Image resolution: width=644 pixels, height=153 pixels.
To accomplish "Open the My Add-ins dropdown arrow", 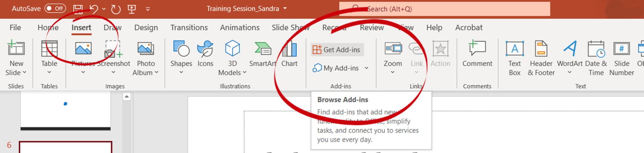I will click(367, 68).
